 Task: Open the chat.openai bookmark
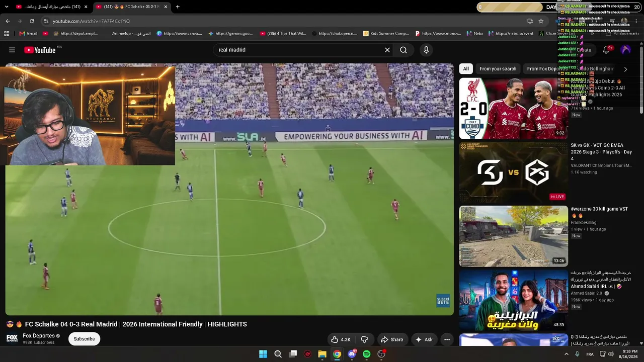click(x=334, y=34)
